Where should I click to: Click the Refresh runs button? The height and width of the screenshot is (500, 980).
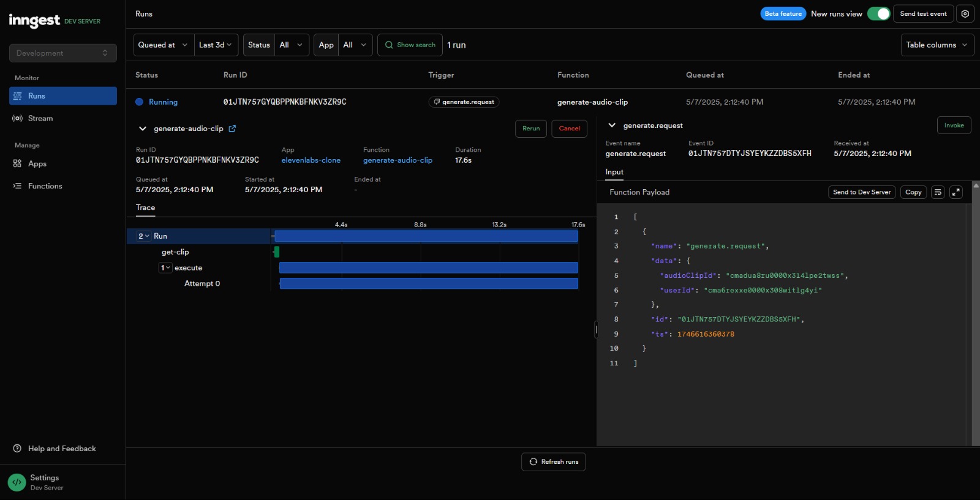pyautogui.click(x=553, y=461)
